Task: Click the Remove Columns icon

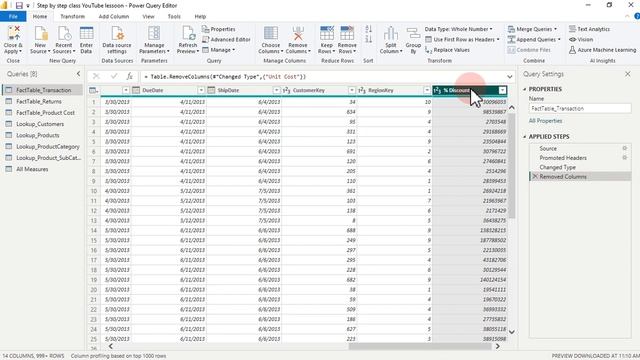Action: tap(298, 33)
